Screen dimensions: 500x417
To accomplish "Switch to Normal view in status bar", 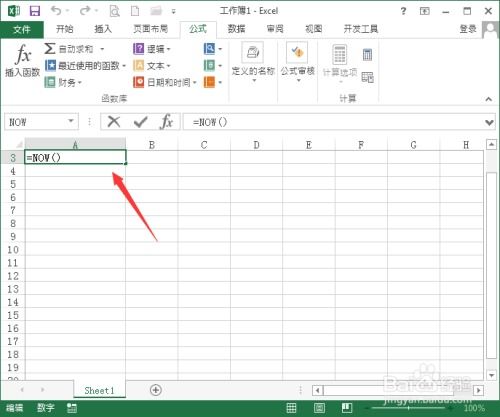I will click(x=291, y=408).
